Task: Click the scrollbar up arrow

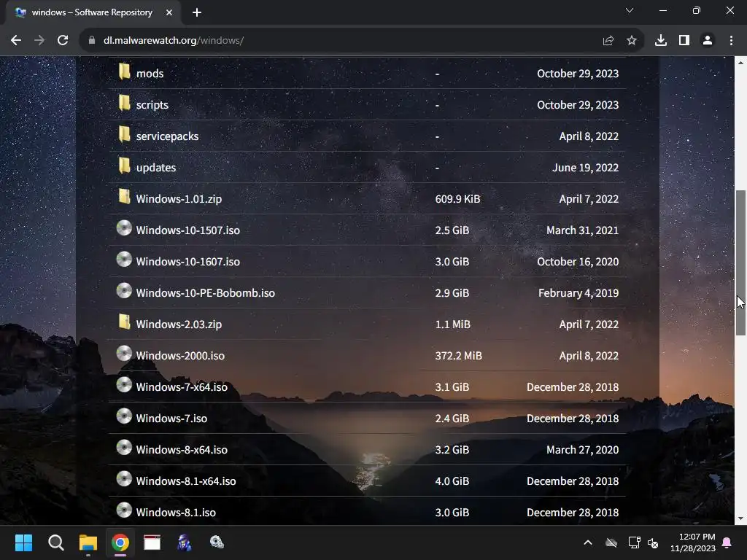Action: (740, 63)
